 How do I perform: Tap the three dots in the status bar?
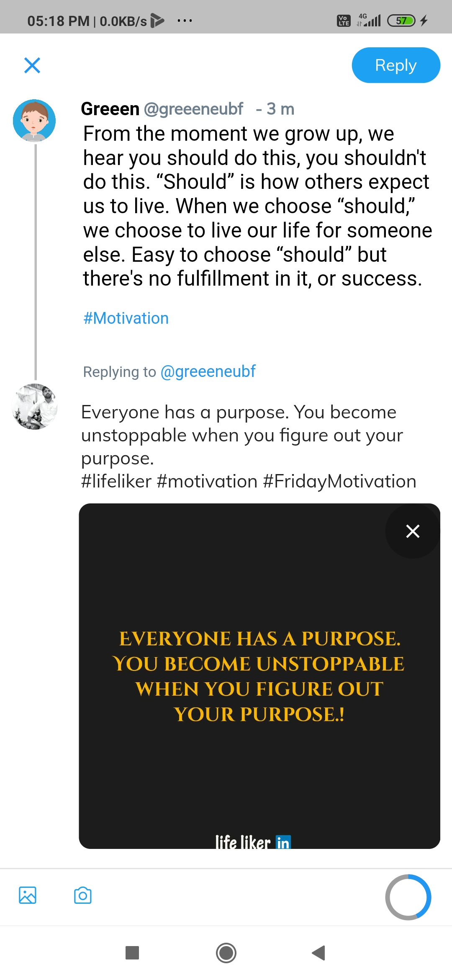click(185, 21)
